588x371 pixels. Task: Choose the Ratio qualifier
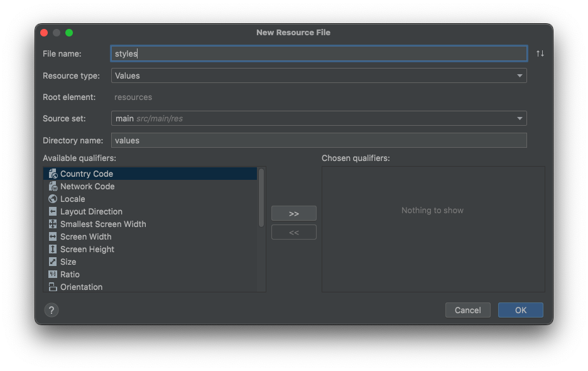point(150,275)
